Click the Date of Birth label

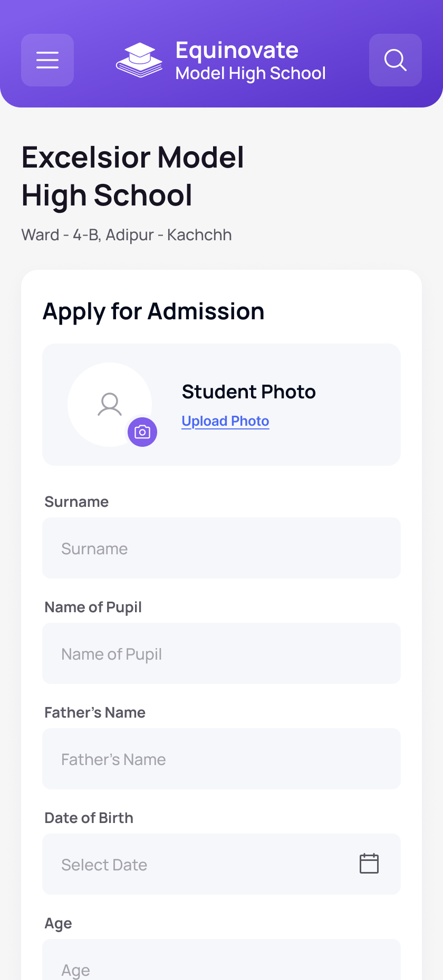(x=89, y=818)
